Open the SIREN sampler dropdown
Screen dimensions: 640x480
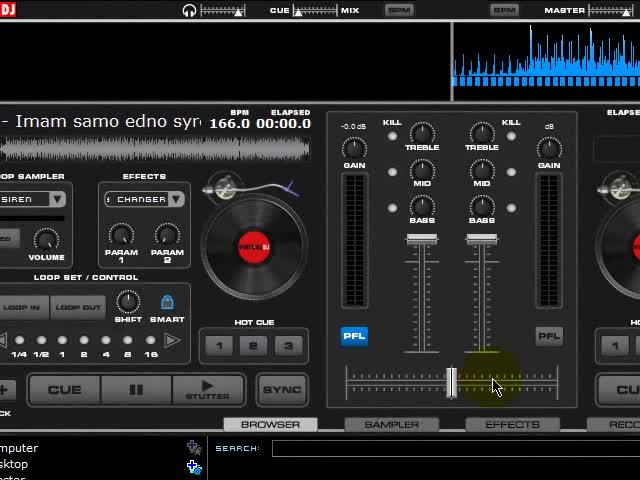[x=58, y=199]
